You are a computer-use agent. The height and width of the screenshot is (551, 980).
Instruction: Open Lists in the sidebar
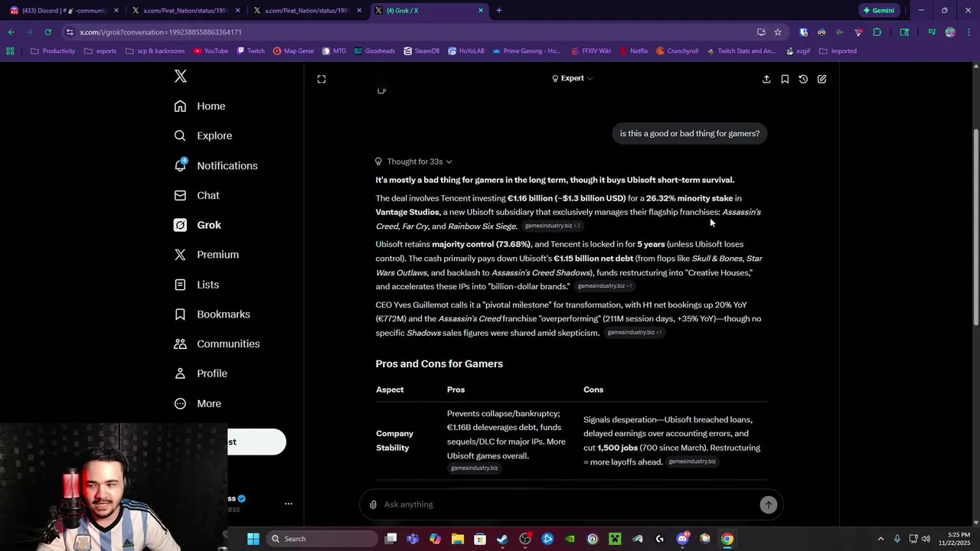coord(197,285)
